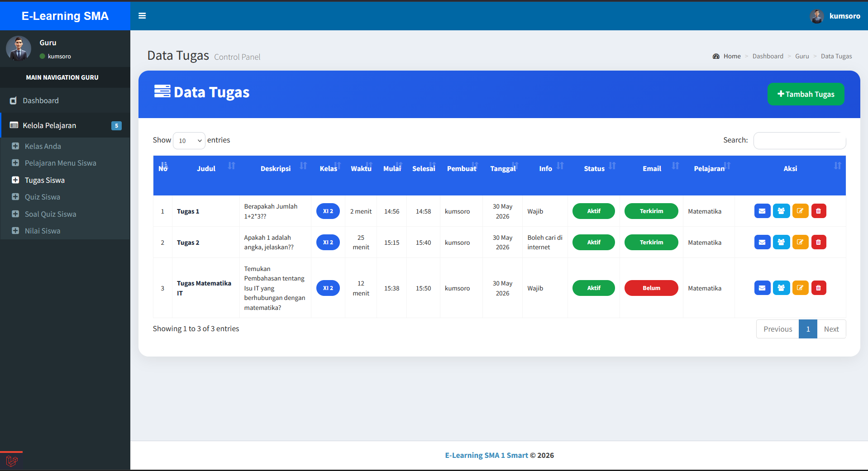The width and height of the screenshot is (868, 471).
Task: Open Nilai Siswa in the sidebar
Action: click(65, 231)
